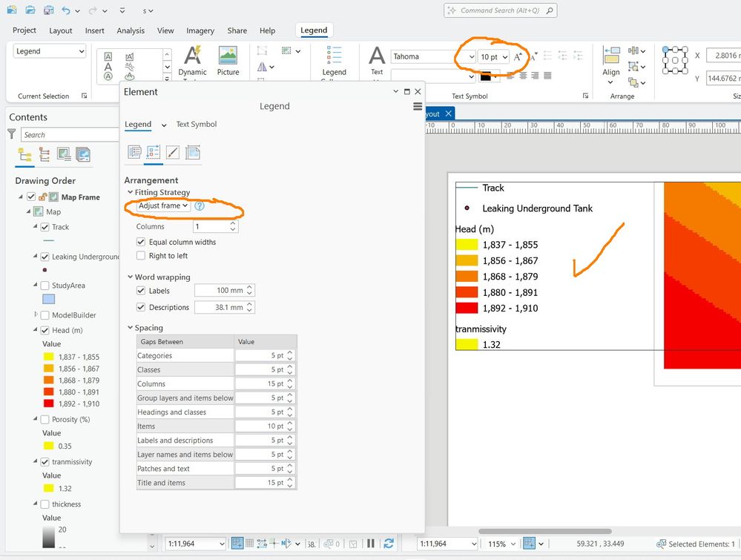Screen dimensions: 741x560
Task: Open the 115% zoom dropdown
Action: [x=513, y=544]
